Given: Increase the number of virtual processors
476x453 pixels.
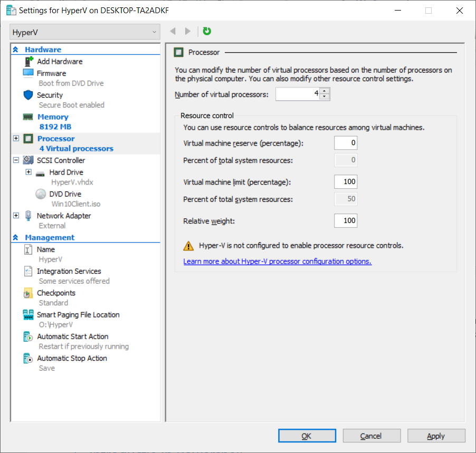Looking at the screenshot, I should [325, 91].
